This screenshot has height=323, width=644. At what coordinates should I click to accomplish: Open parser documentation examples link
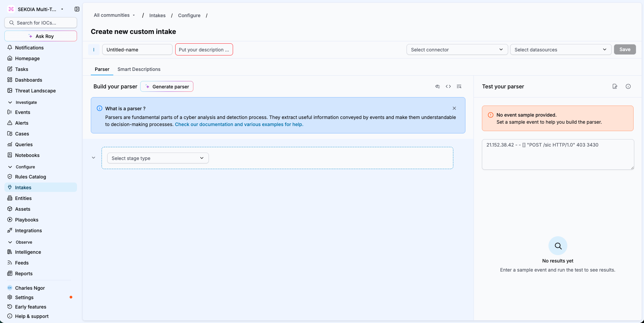click(239, 124)
